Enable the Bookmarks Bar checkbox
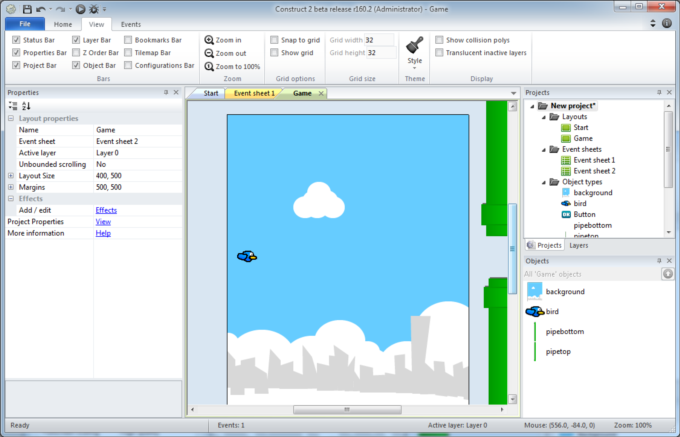 pos(128,40)
